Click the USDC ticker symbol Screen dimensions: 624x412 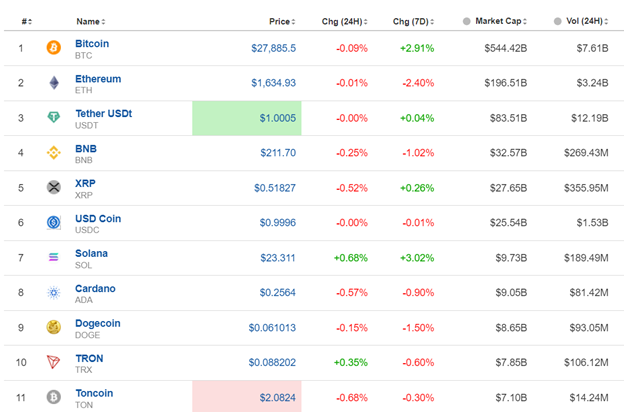[x=87, y=230]
